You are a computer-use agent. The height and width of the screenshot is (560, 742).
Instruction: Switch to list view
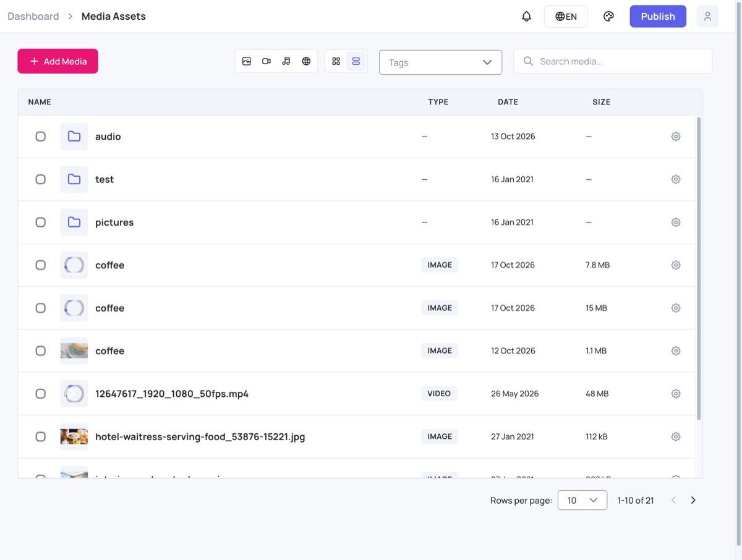click(356, 61)
